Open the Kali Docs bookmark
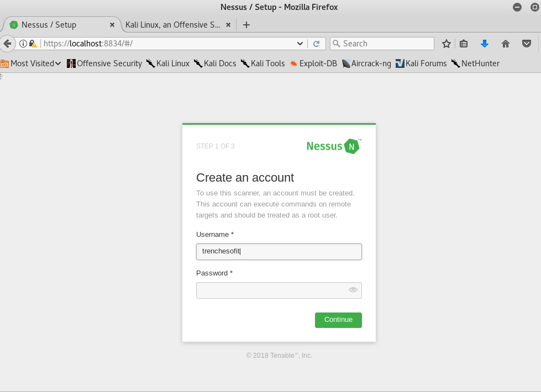The height and width of the screenshot is (392, 541). (x=215, y=63)
